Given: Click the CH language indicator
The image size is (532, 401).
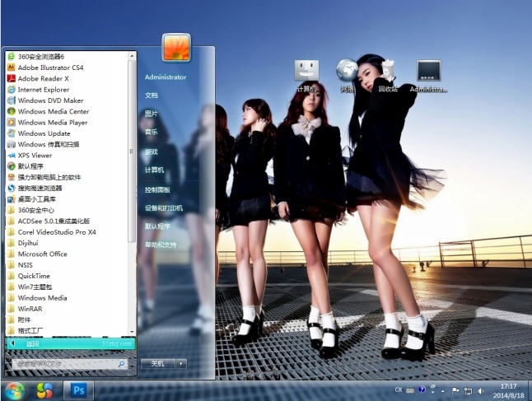Looking at the screenshot, I should click(399, 389).
